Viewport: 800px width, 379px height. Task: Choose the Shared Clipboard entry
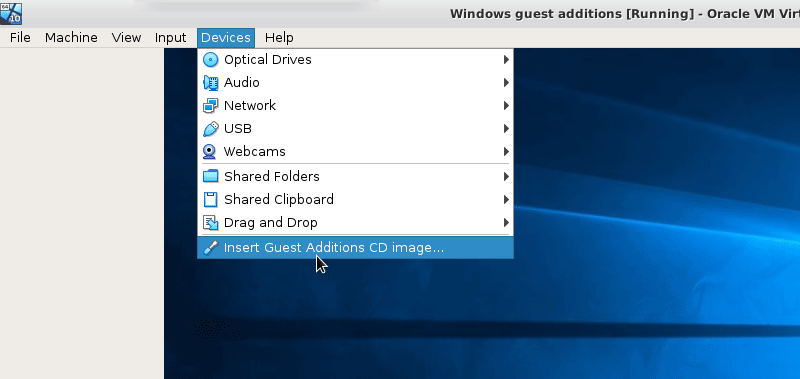(x=356, y=199)
